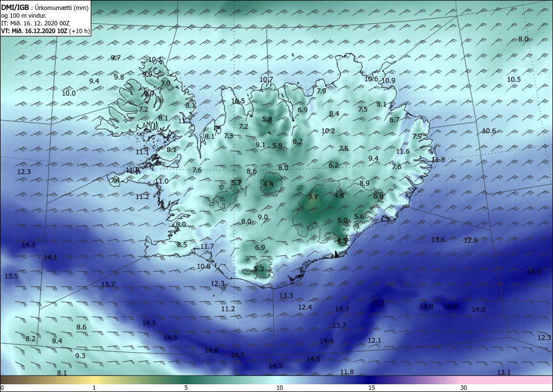Viewport: 553px width, 392px height.
Task: Click the 14.6 value on the map
Action: pos(211,351)
